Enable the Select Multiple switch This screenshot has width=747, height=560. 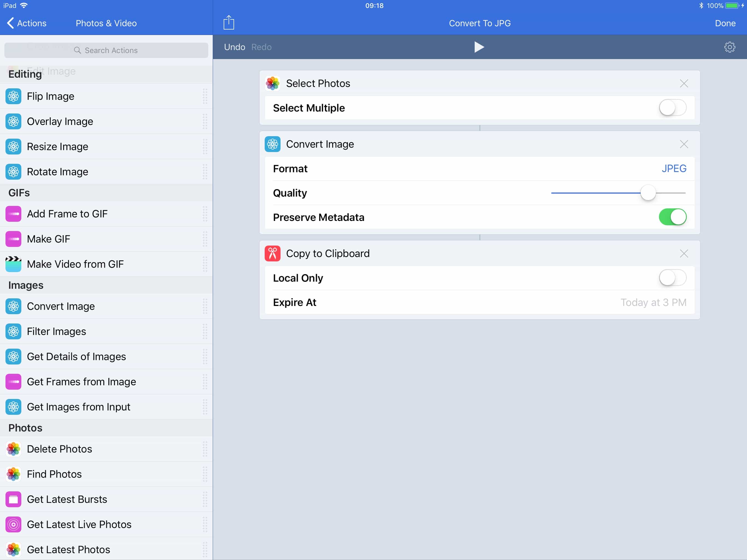pos(672,108)
